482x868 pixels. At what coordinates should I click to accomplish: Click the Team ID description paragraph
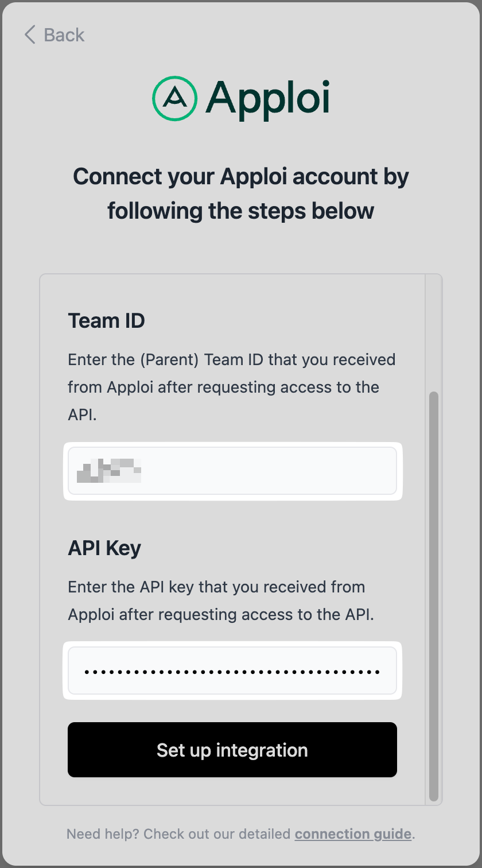pos(232,387)
